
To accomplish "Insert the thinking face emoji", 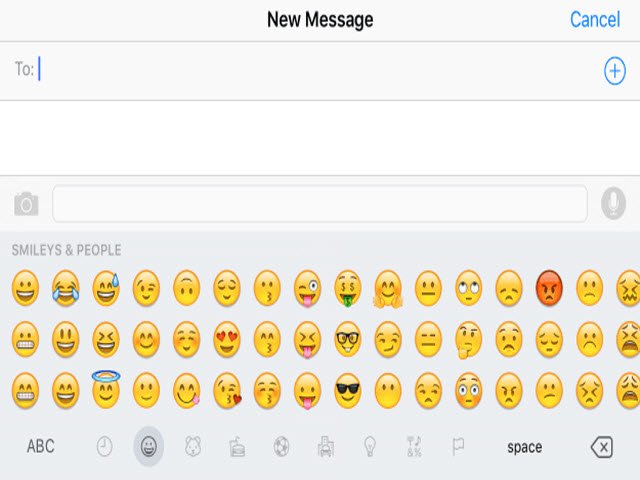I will click(x=469, y=340).
